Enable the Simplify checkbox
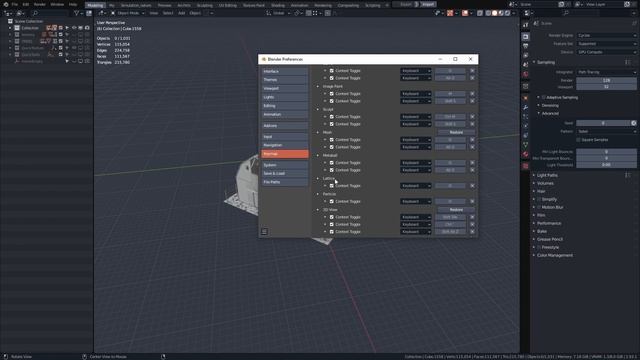The height and width of the screenshot is (360, 640). 539,199
